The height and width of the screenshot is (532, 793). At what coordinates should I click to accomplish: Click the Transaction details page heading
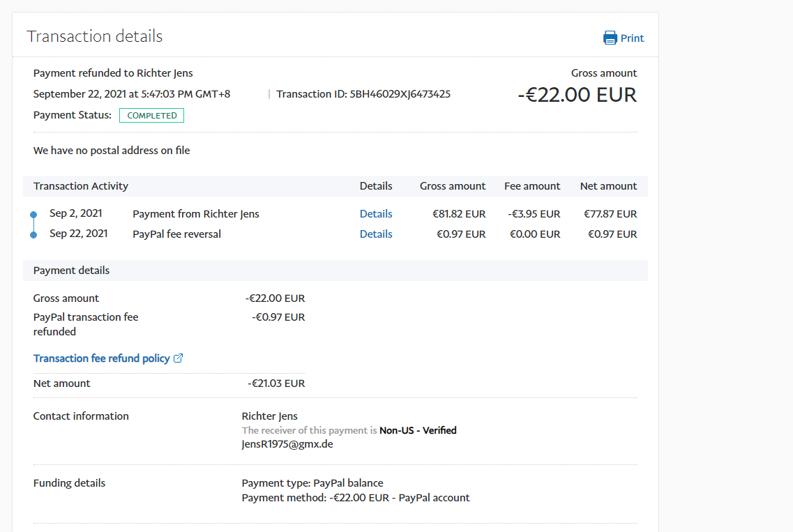pos(95,36)
